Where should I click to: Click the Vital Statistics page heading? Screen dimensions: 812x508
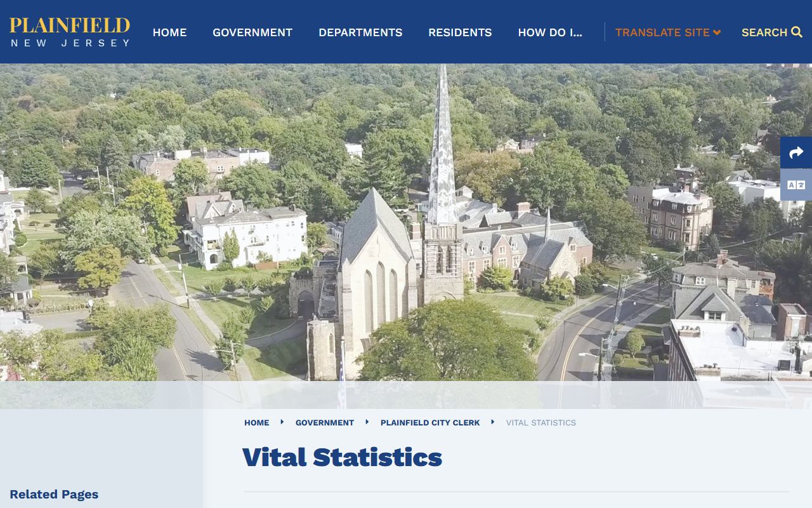pyautogui.click(x=343, y=457)
